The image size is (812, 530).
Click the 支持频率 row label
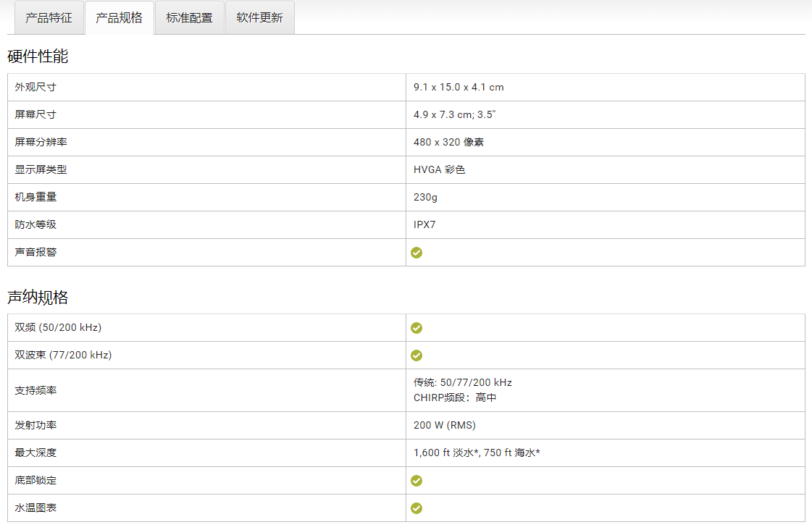pyautogui.click(x=35, y=391)
